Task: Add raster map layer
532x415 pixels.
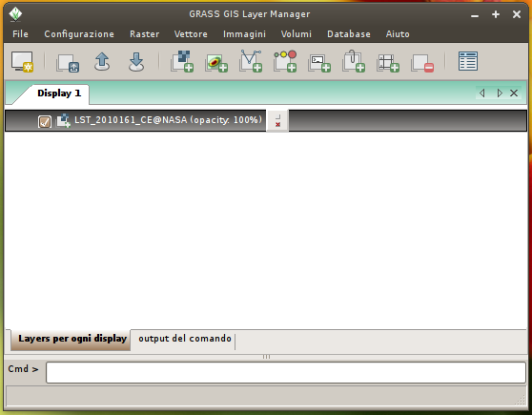Action: 182,61
